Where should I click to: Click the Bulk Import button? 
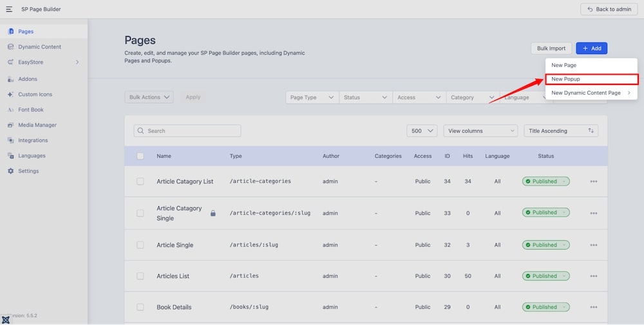point(551,48)
